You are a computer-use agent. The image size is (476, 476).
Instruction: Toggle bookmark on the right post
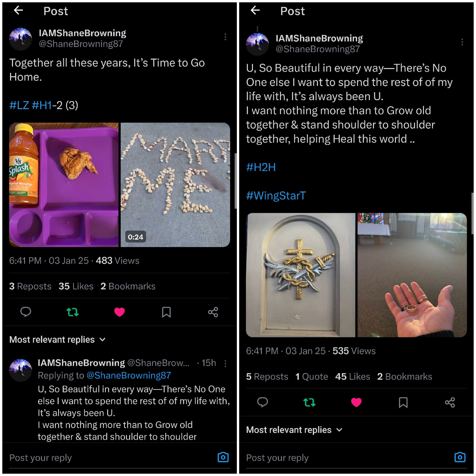[403, 402]
